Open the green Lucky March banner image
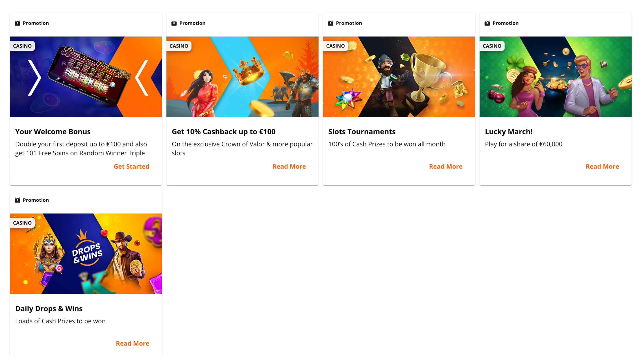 coord(556,77)
